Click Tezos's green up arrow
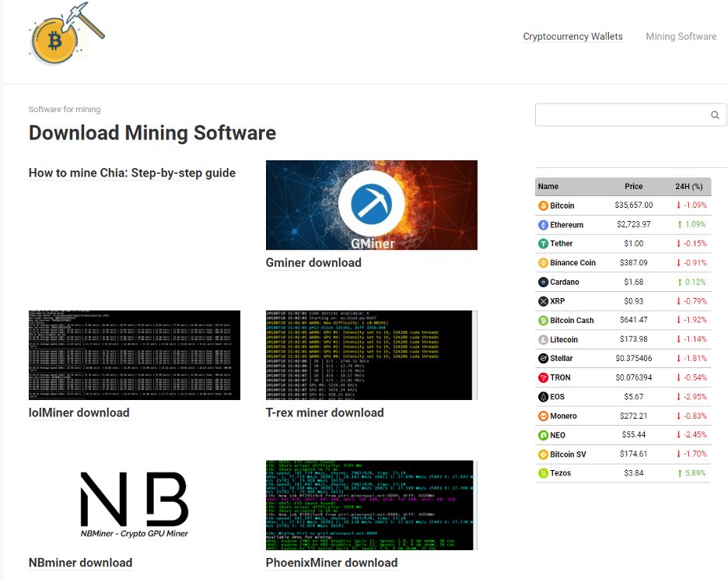 [x=680, y=473]
